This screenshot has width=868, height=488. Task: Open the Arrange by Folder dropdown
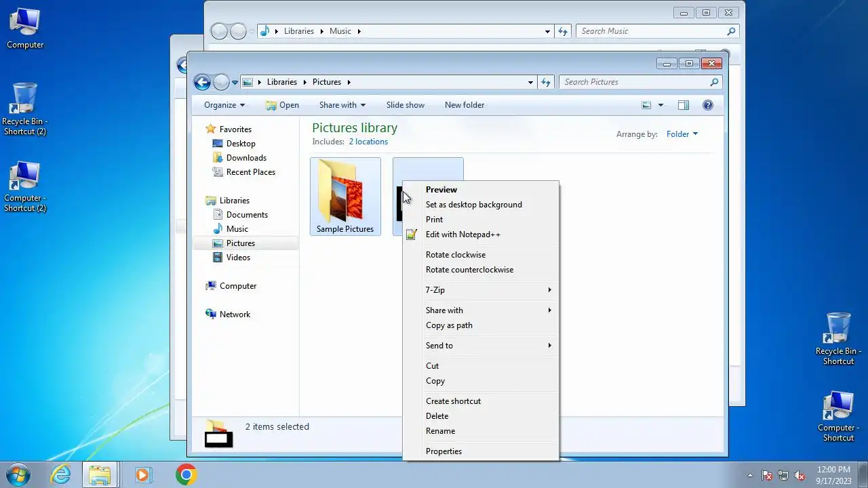point(682,134)
